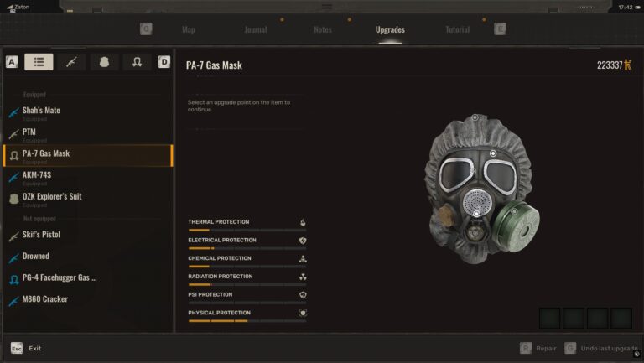This screenshot has width=644, height=363.
Task: Click the upgrade point on mouth grille
Action: 476,214
